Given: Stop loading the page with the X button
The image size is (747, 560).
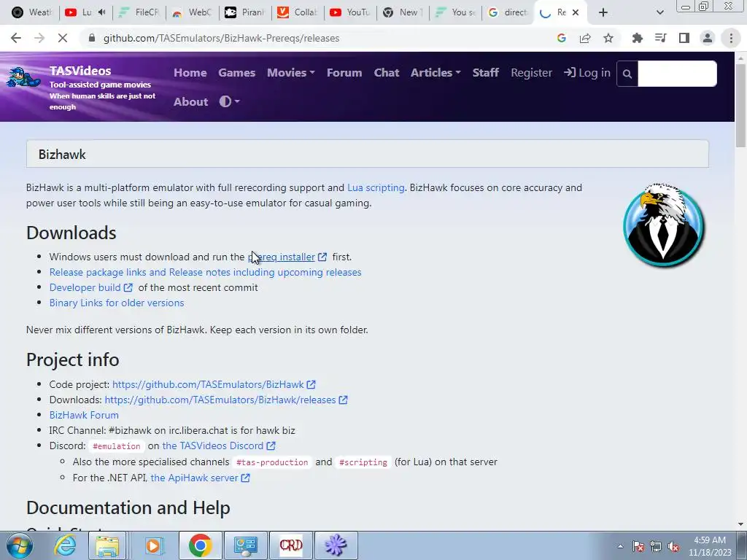Looking at the screenshot, I should pyautogui.click(x=63, y=38).
